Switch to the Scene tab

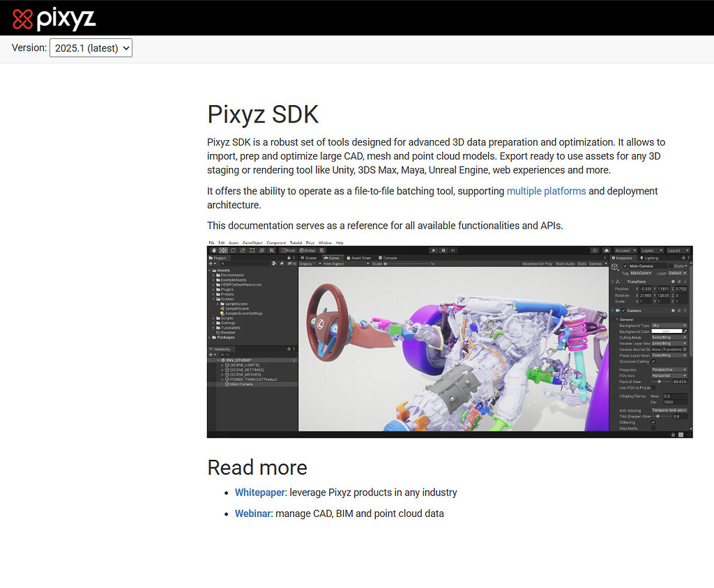tap(309, 258)
